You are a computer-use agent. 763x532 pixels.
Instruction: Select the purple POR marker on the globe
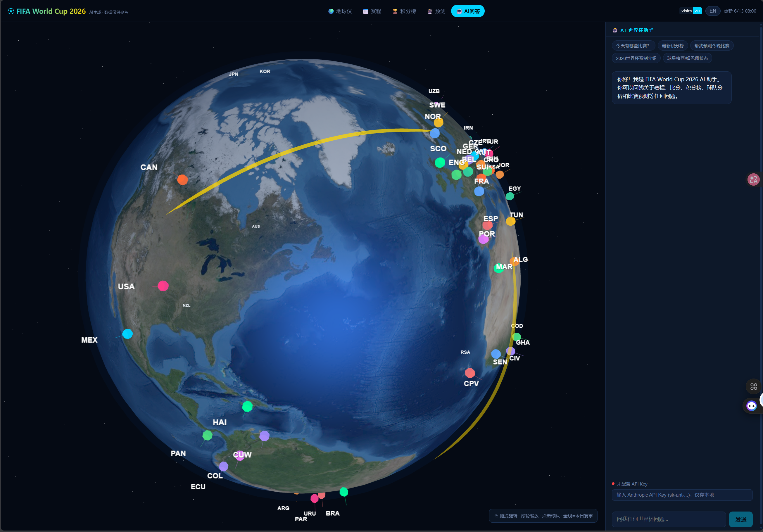pos(484,239)
